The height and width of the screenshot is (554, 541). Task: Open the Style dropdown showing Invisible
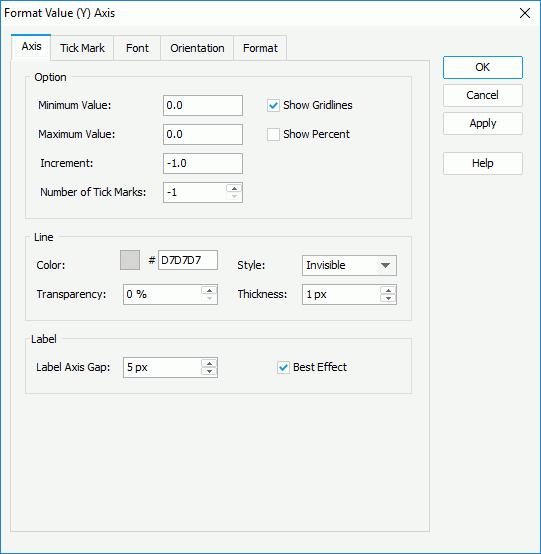click(349, 265)
